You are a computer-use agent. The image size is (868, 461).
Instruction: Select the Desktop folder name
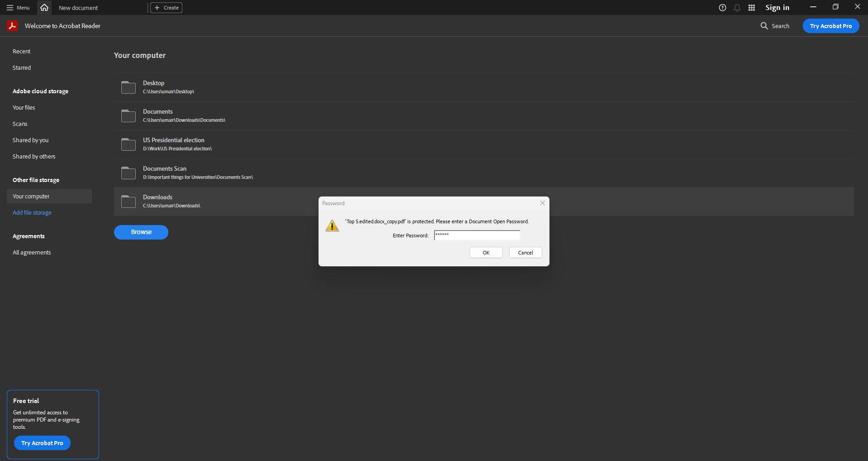(154, 83)
